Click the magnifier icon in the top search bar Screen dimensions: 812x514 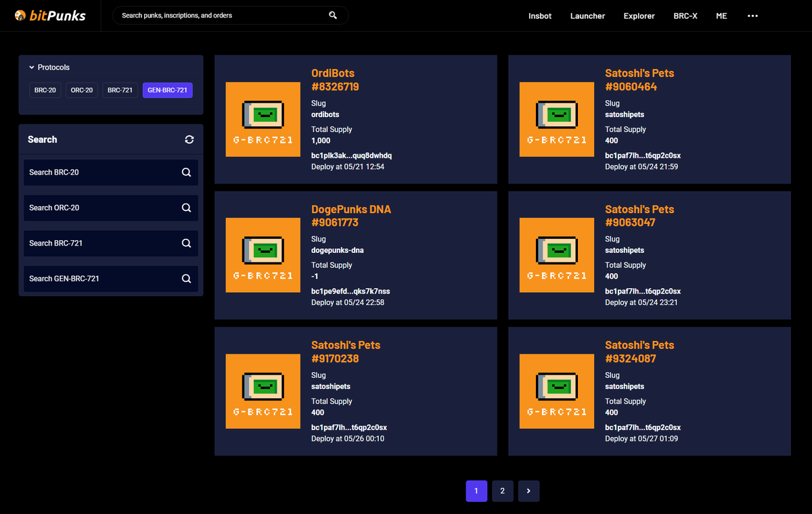pyautogui.click(x=333, y=15)
